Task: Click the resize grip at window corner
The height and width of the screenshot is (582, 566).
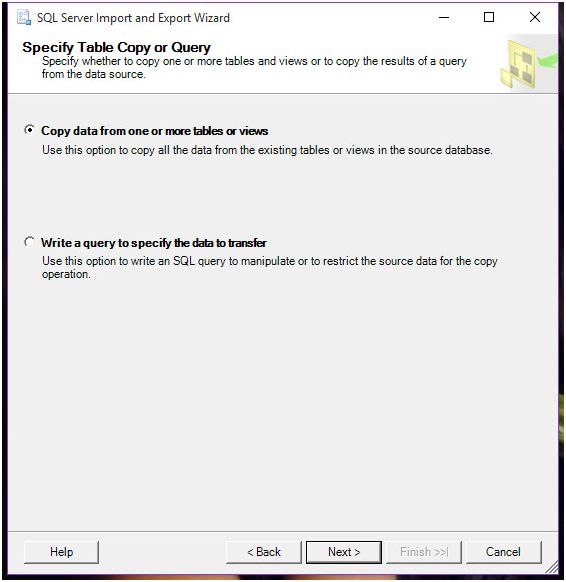Action: click(552, 566)
